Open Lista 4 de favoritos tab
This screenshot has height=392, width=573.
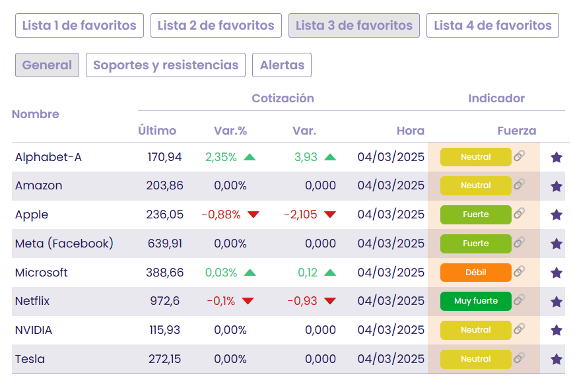(492, 26)
